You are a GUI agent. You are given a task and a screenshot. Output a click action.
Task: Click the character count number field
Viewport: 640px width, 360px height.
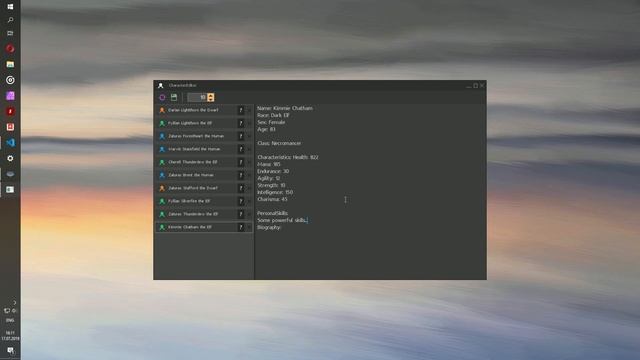[197, 97]
